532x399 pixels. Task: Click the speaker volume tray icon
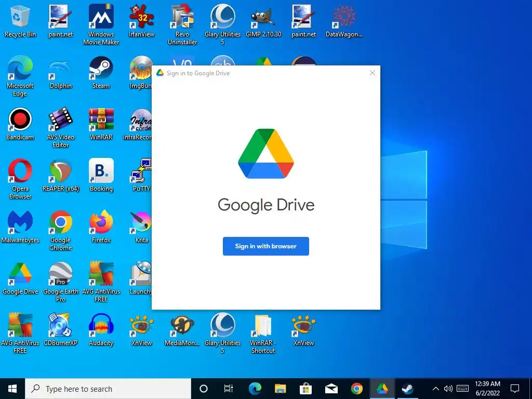[x=448, y=389]
